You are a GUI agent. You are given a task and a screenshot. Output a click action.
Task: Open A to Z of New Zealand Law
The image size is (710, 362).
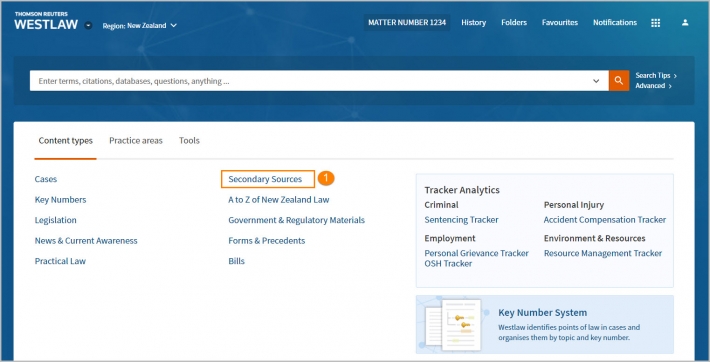click(278, 200)
